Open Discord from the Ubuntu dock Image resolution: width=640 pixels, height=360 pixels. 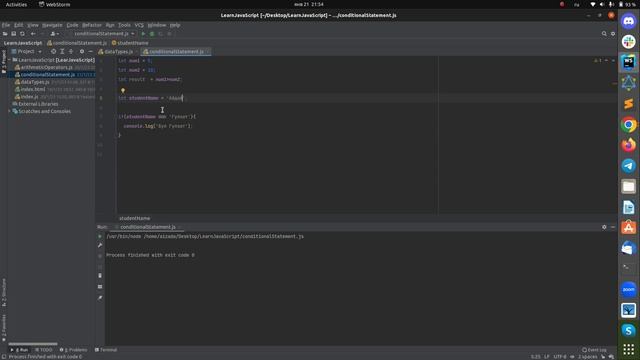(x=629, y=21)
